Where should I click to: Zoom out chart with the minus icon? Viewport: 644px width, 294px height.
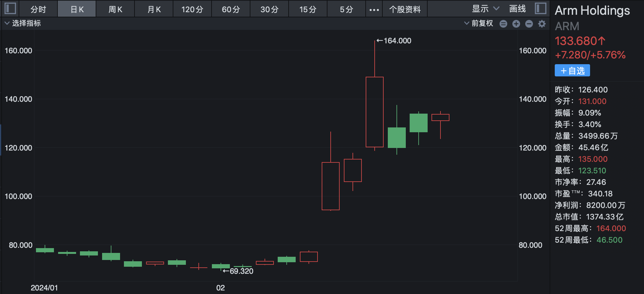point(529,24)
